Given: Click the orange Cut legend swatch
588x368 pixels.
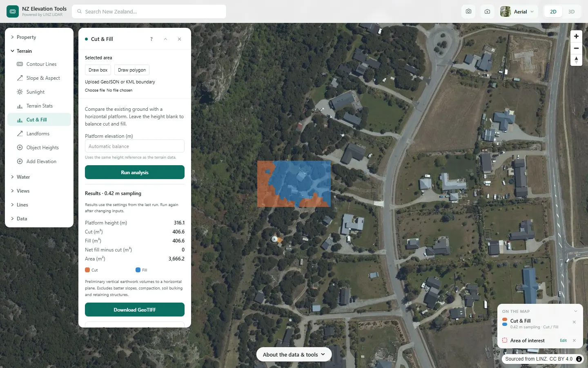Looking at the screenshot, I should pyautogui.click(x=87, y=270).
